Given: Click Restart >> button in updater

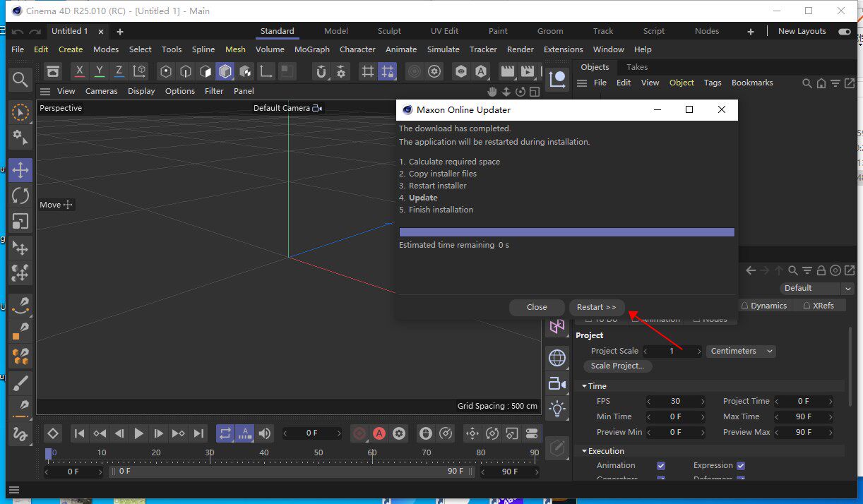Looking at the screenshot, I should (x=597, y=307).
